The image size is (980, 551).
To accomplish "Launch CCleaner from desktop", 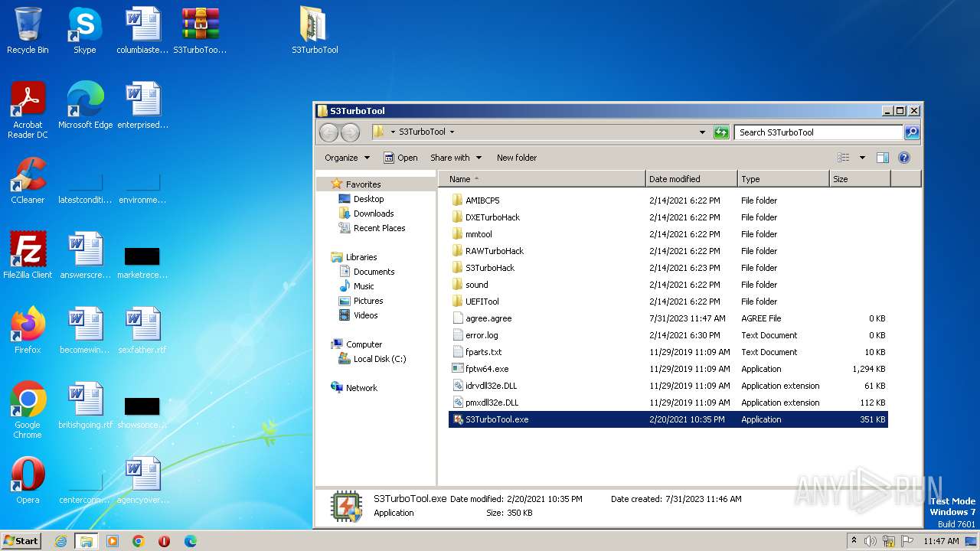I will [28, 181].
